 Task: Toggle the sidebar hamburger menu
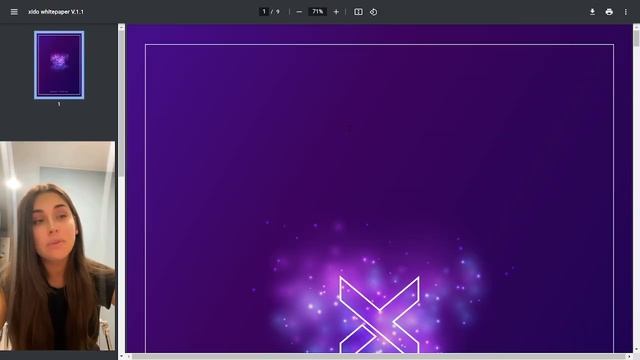coord(14,12)
